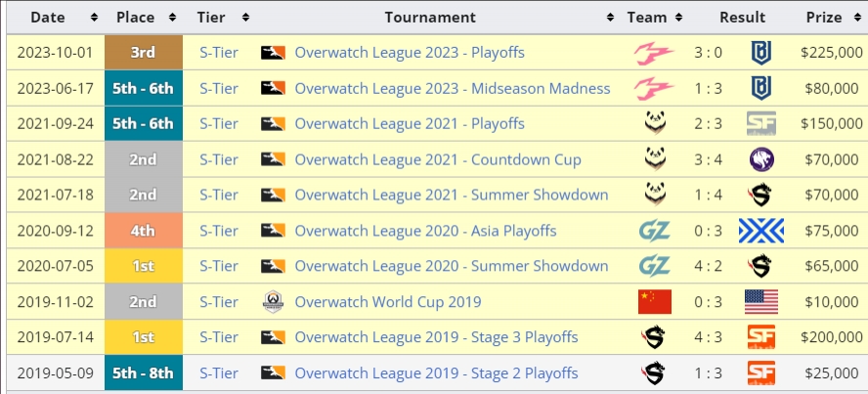Screen dimensions: 868x394
Task: Click the orange San Francisco Shock logo in the Stage 3 Playoffs row
Action: 761,337
